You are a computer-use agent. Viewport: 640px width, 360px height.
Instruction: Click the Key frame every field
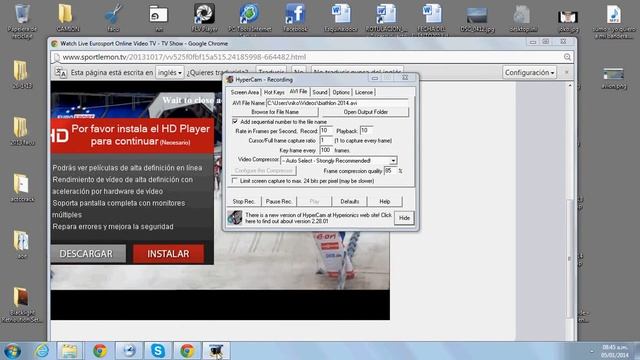[x=326, y=150]
